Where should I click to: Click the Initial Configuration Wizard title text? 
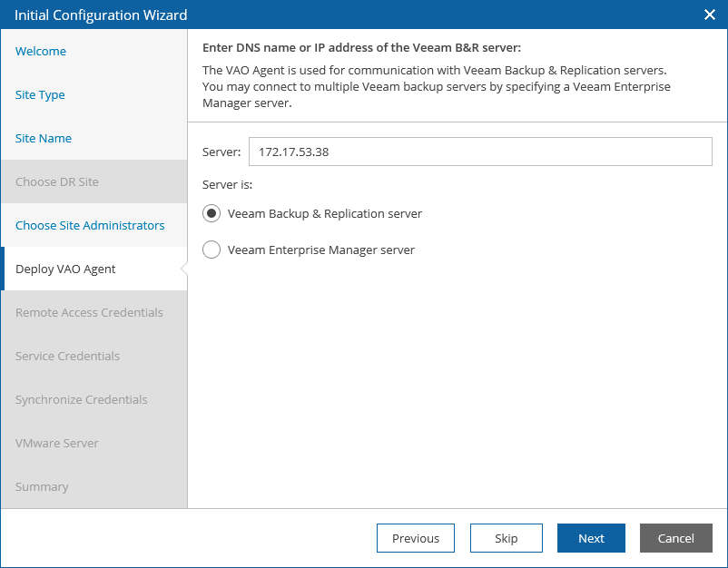click(x=101, y=15)
